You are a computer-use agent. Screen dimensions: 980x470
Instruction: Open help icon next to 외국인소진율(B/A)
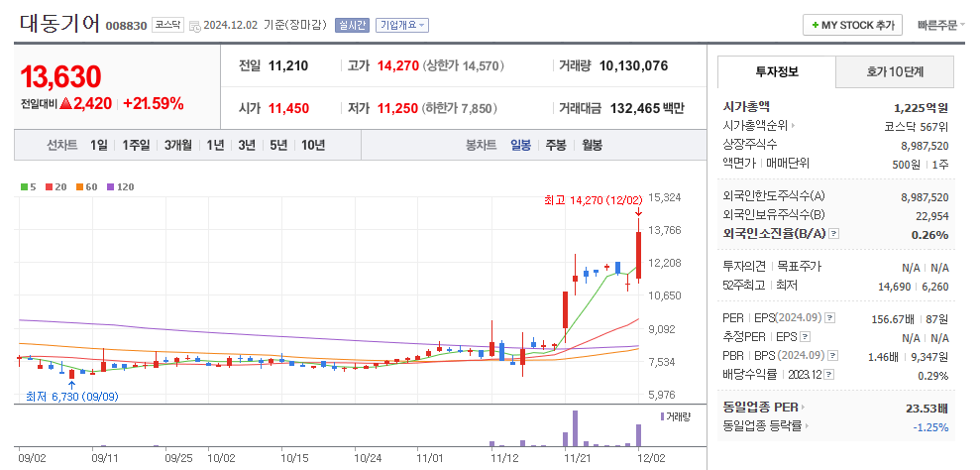(x=833, y=234)
